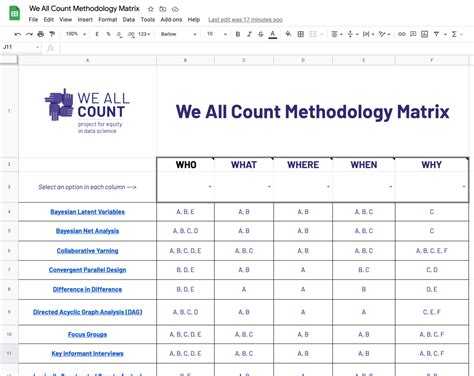Viewport: 474px width, 376px height.
Task: Open the last edit history link
Action: pyautogui.click(x=245, y=20)
